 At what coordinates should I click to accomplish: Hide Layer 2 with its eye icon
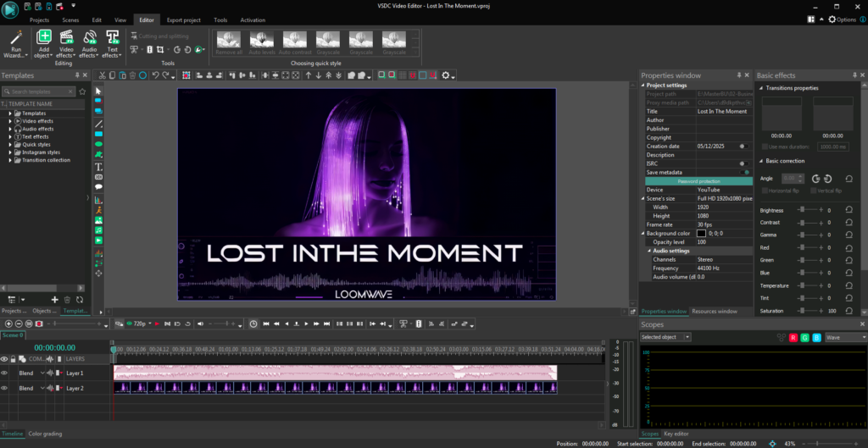click(x=4, y=388)
